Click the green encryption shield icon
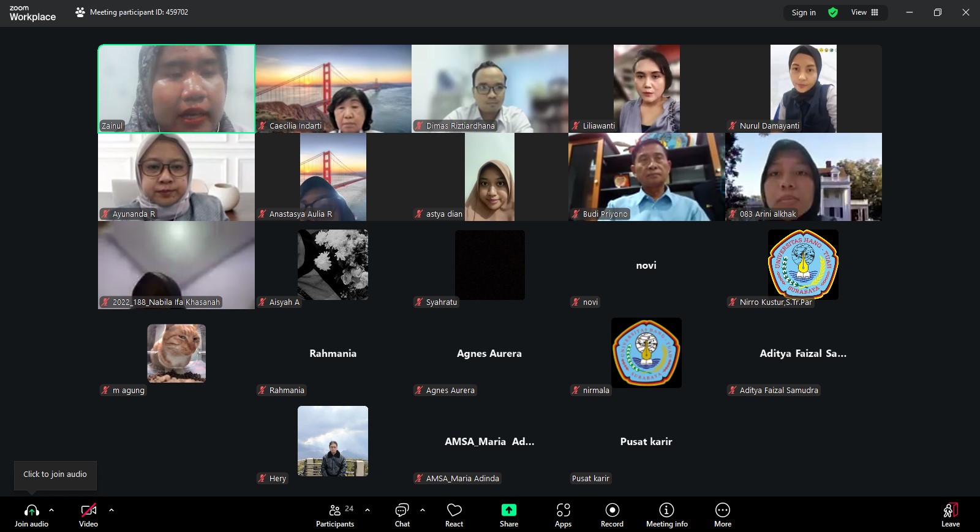Screen dimensions: 980x532 coord(833,12)
